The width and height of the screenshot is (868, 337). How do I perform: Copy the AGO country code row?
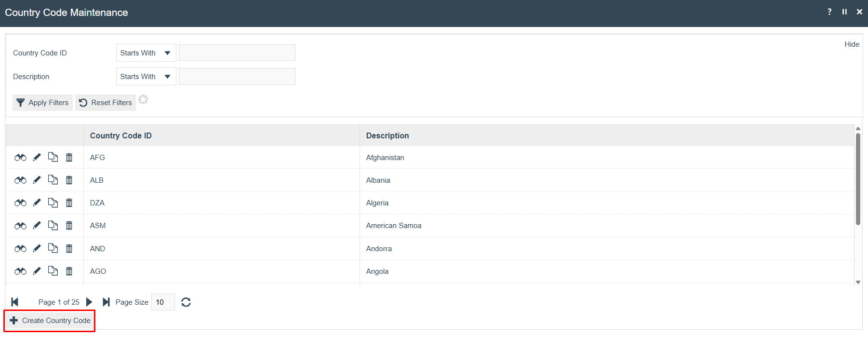[x=53, y=271]
